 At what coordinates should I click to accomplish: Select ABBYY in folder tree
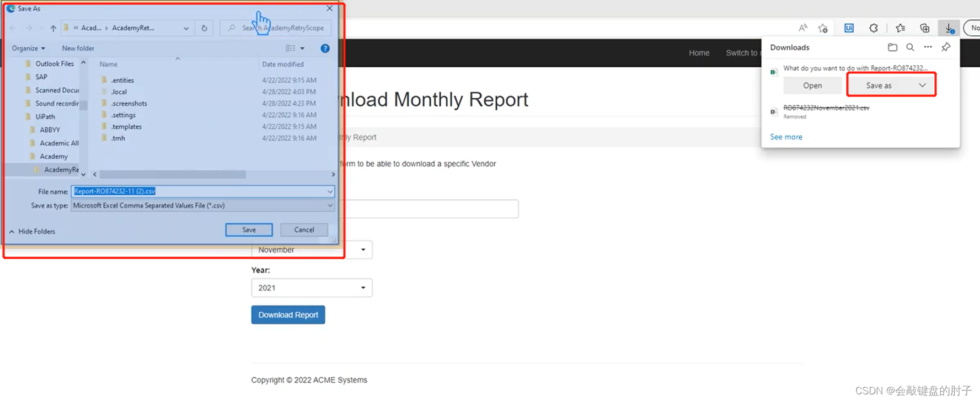pyautogui.click(x=50, y=130)
